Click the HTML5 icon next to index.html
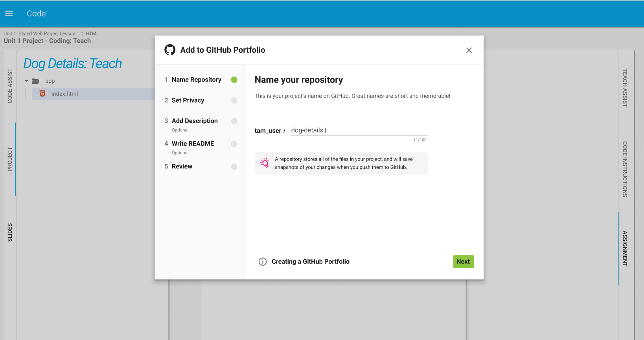 pos(42,94)
